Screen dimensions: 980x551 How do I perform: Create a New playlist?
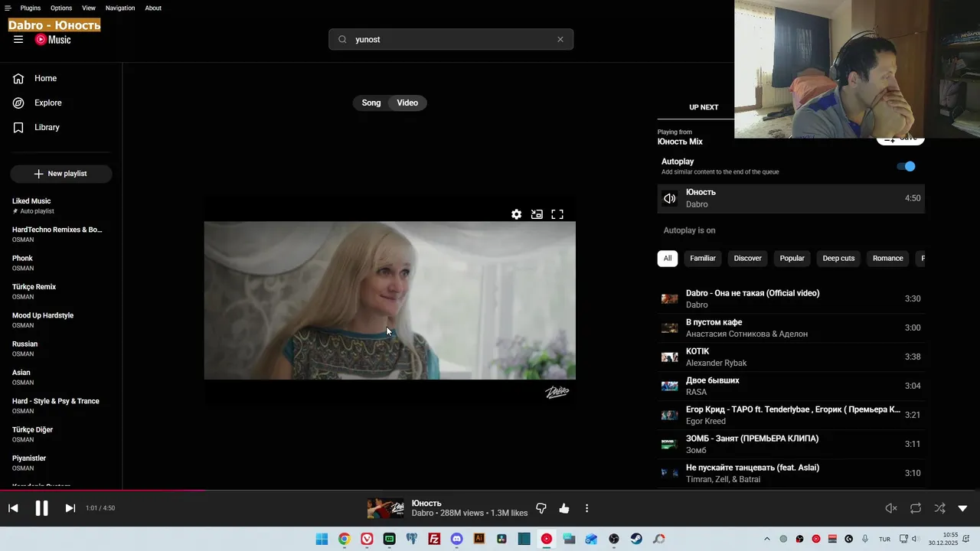[61, 174]
